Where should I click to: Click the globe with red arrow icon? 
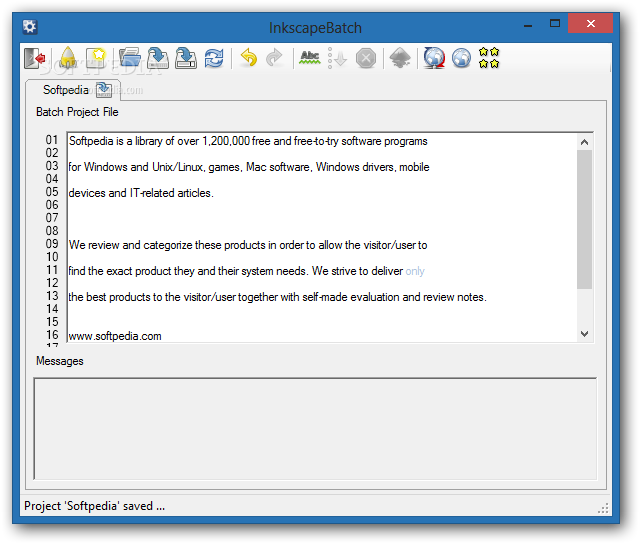434,58
